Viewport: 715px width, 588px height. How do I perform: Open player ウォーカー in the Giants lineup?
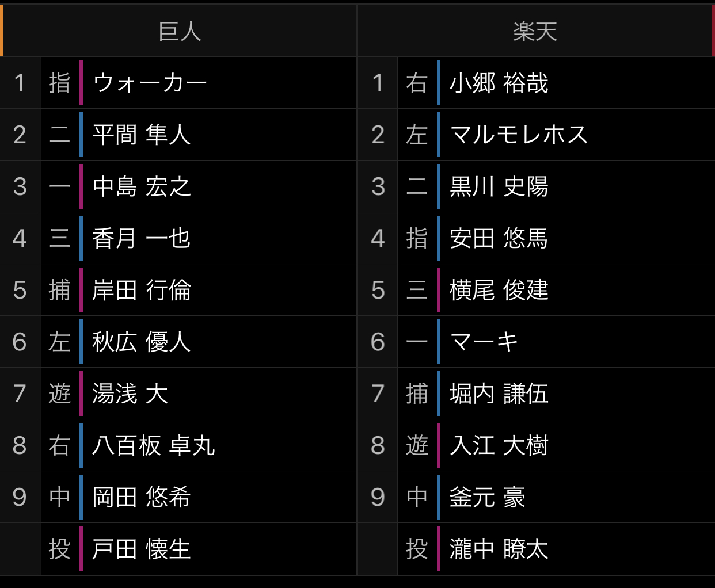click(150, 83)
